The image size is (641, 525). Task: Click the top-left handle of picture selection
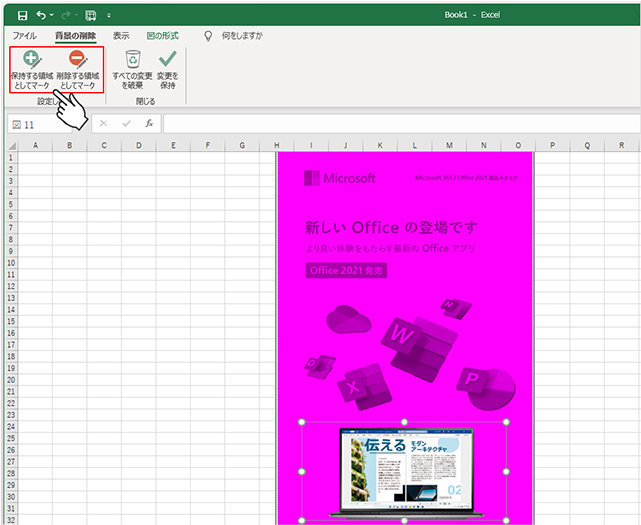coord(302,422)
